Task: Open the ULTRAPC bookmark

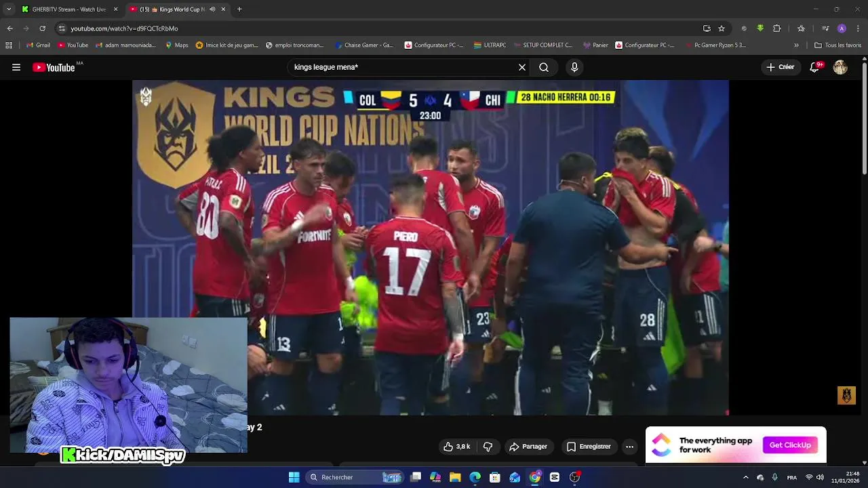Action: [490, 45]
